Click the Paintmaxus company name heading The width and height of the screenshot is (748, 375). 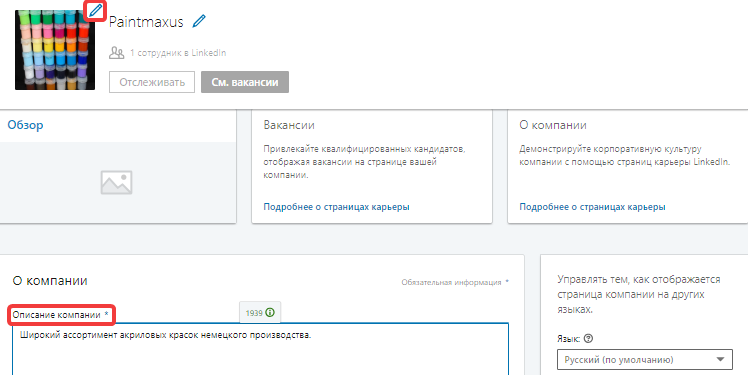click(x=146, y=22)
